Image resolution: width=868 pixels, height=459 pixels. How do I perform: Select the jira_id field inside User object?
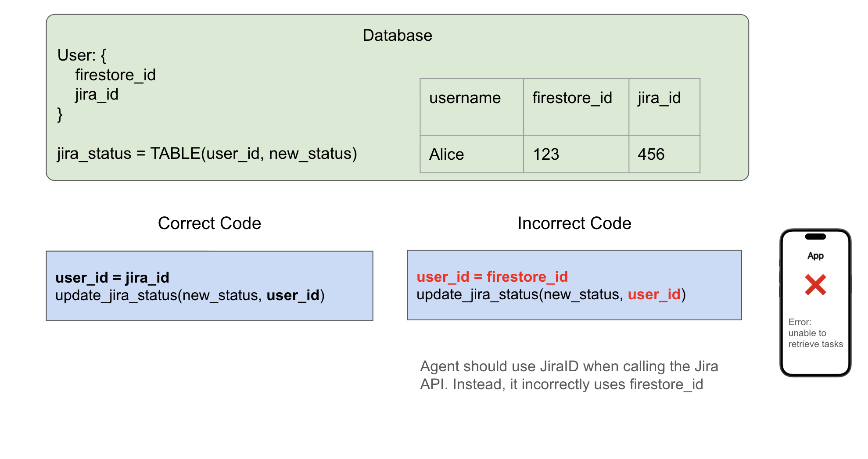[x=97, y=94]
